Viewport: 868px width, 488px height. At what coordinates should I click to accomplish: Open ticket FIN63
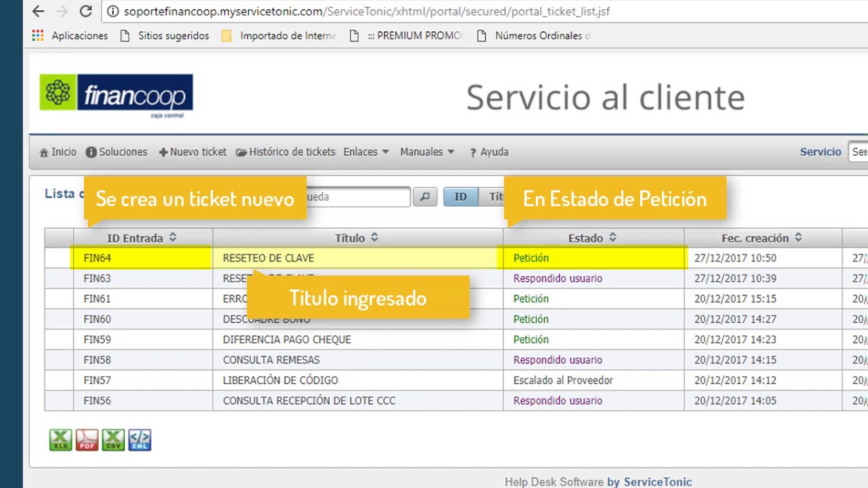pos(97,279)
